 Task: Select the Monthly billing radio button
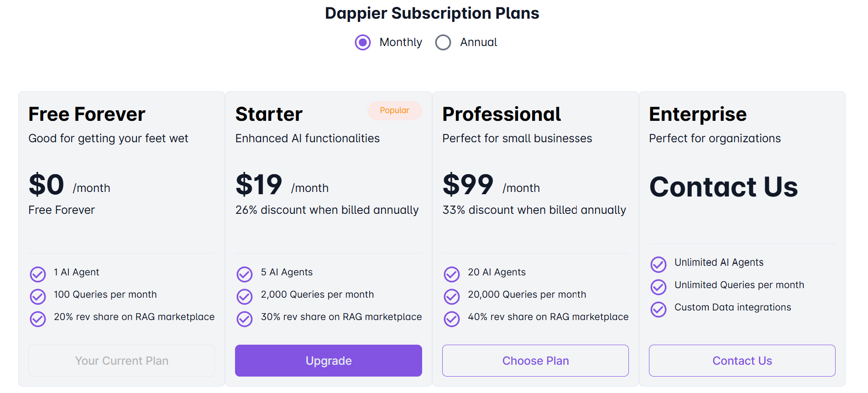(362, 42)
